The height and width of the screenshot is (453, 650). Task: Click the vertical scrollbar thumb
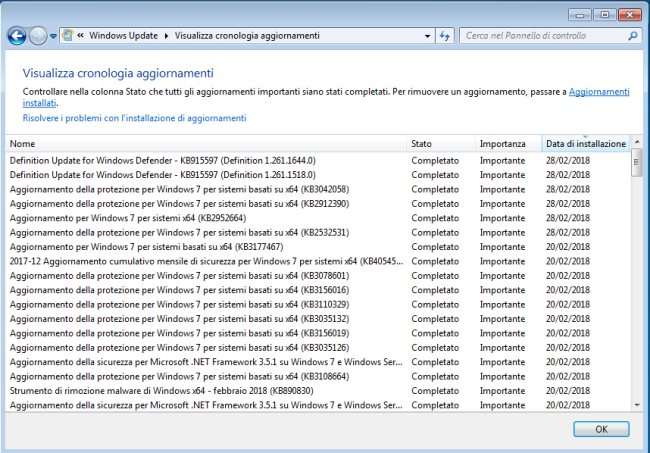point(637,162)
